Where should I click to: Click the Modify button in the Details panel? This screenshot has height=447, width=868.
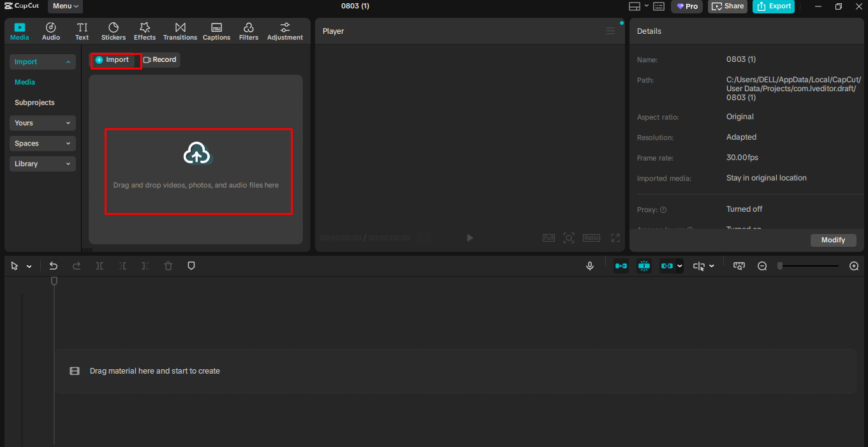click(x=833, y=240)
